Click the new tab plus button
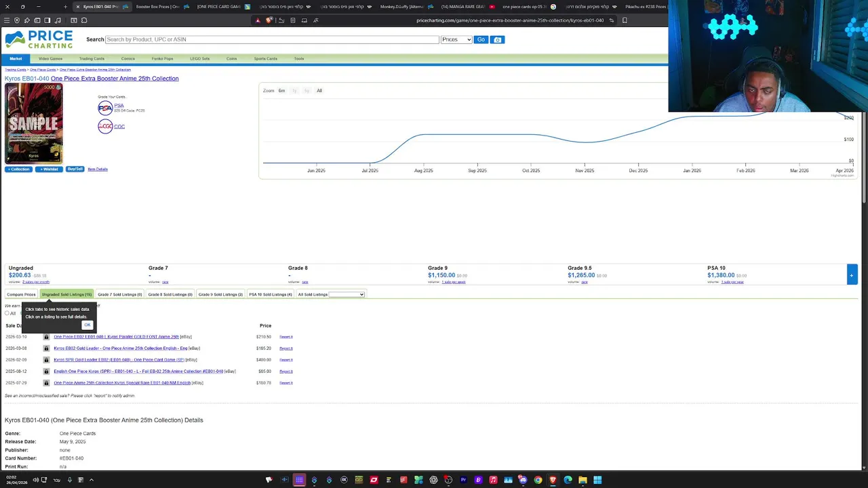Image resolution: width=868 pixels, height=488 pixels. 65,7
